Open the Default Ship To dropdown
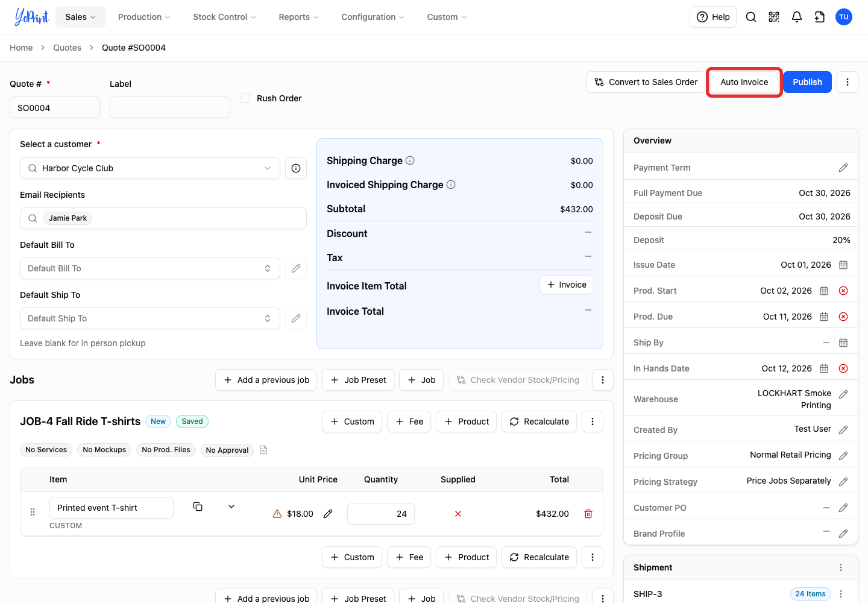This screenshot has height=603, width=868. [150, 318]
